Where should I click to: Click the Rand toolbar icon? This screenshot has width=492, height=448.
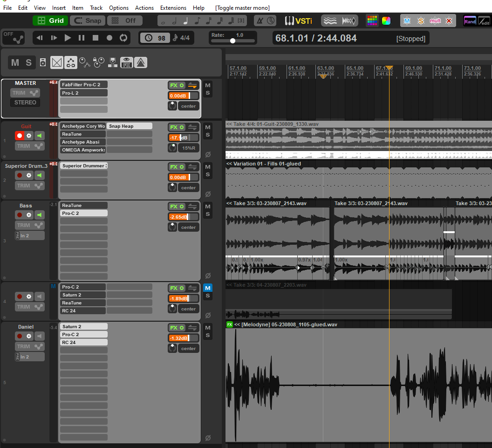[x=470, y=21]
